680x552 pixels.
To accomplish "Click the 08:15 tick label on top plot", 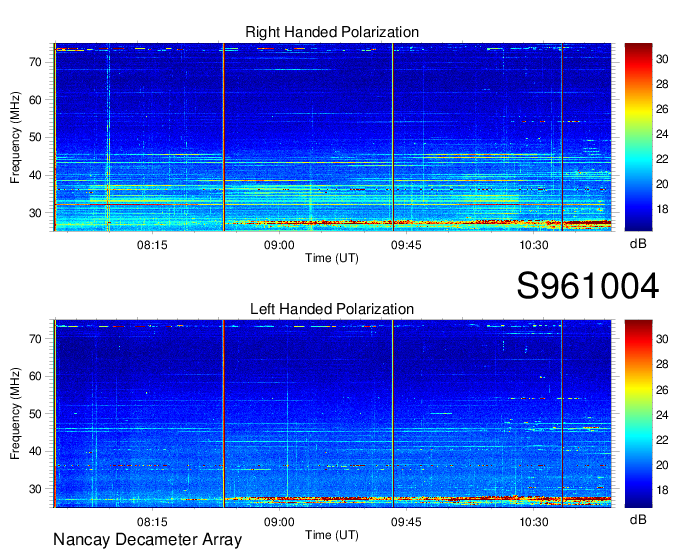I will click(152, 245).
